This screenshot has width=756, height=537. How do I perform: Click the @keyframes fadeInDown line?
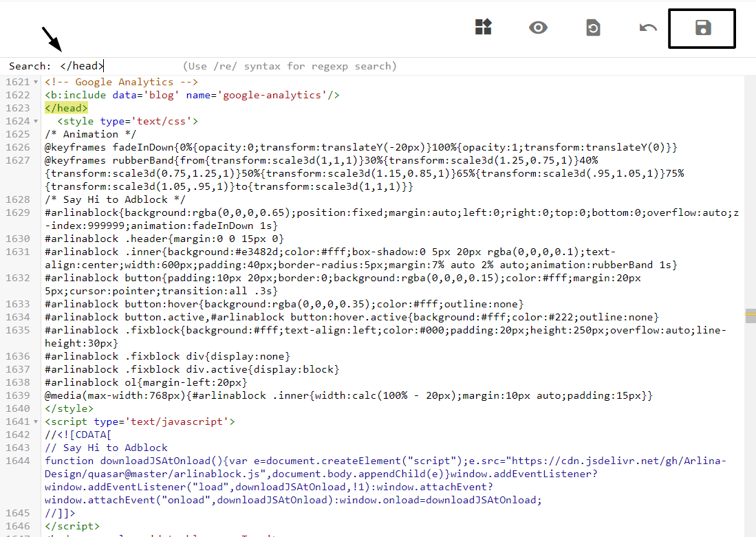(x=361, y=147)
